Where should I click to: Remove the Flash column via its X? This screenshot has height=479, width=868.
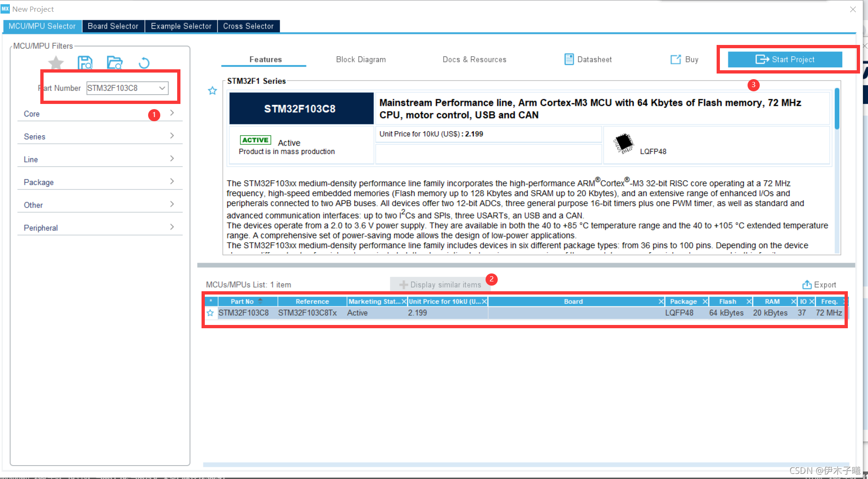point(749,302)
